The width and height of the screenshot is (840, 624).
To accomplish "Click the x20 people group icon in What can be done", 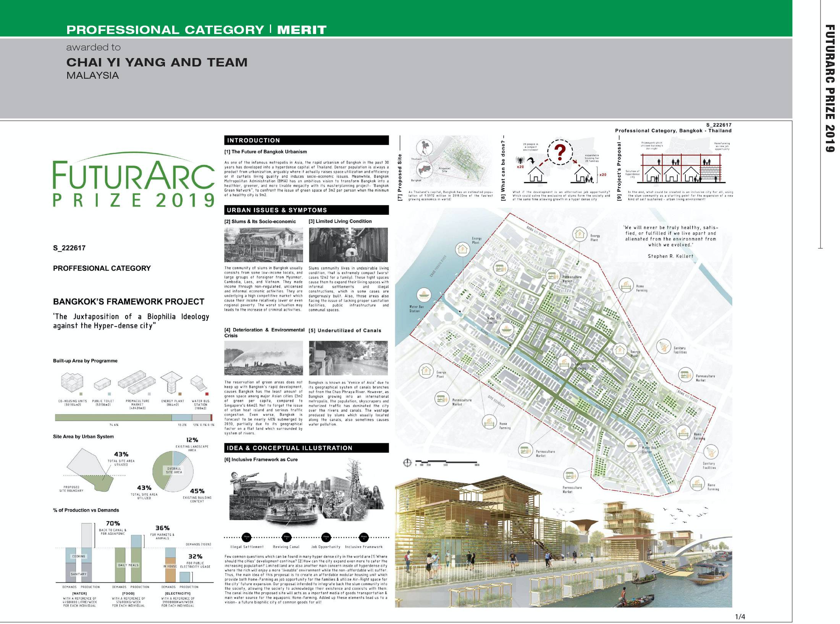I will [520, 161].
